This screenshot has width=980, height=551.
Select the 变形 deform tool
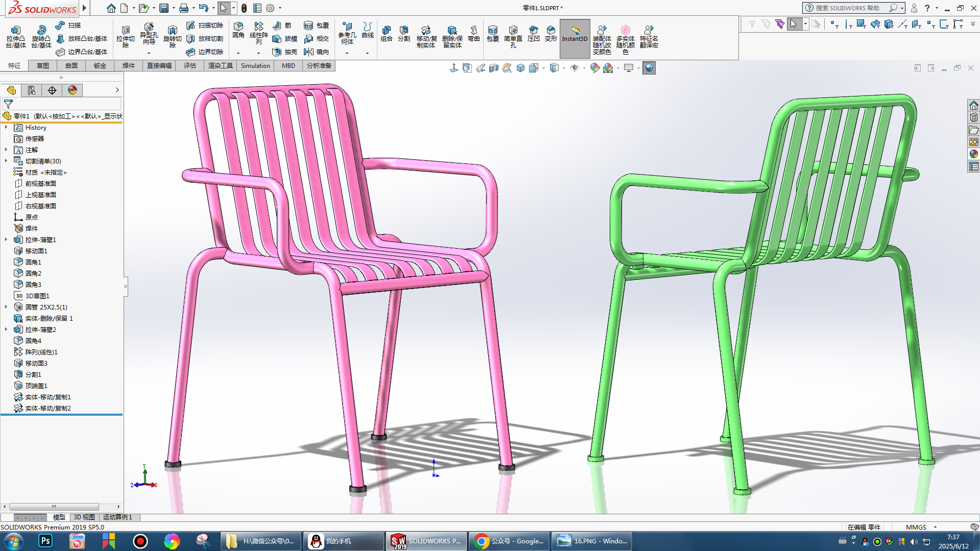pos(551,34)
